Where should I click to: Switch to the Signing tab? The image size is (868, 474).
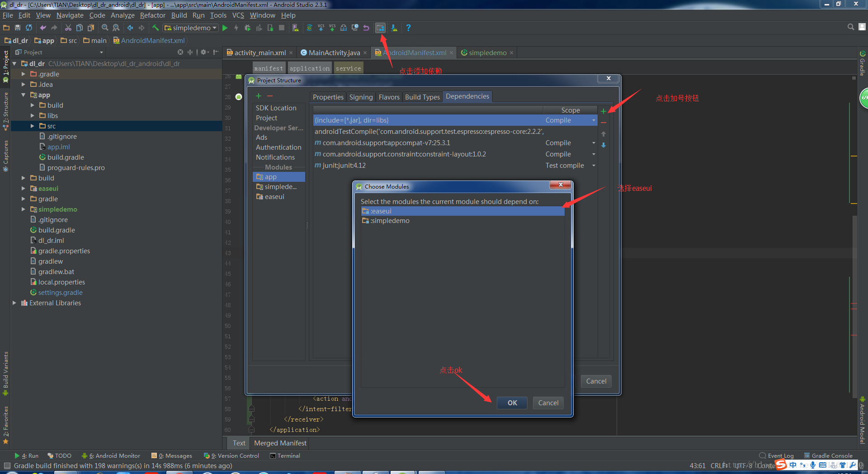tap(361, 97)
